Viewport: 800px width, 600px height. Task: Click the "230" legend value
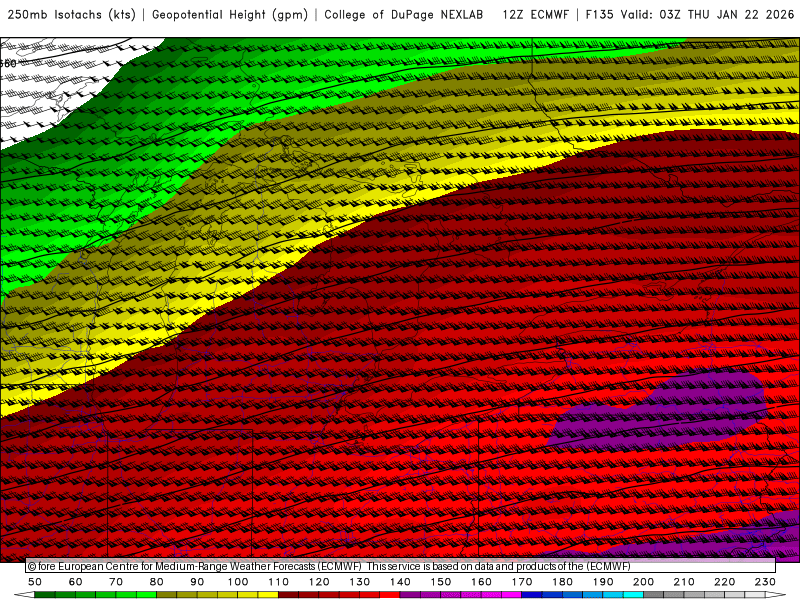point(765,582)
